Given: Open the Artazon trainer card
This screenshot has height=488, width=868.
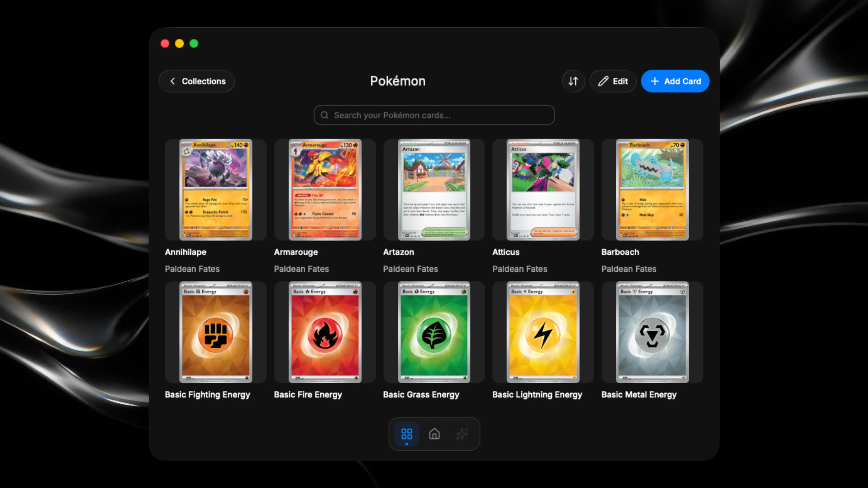Looking at the screenshot, I should tap(434, 190).
